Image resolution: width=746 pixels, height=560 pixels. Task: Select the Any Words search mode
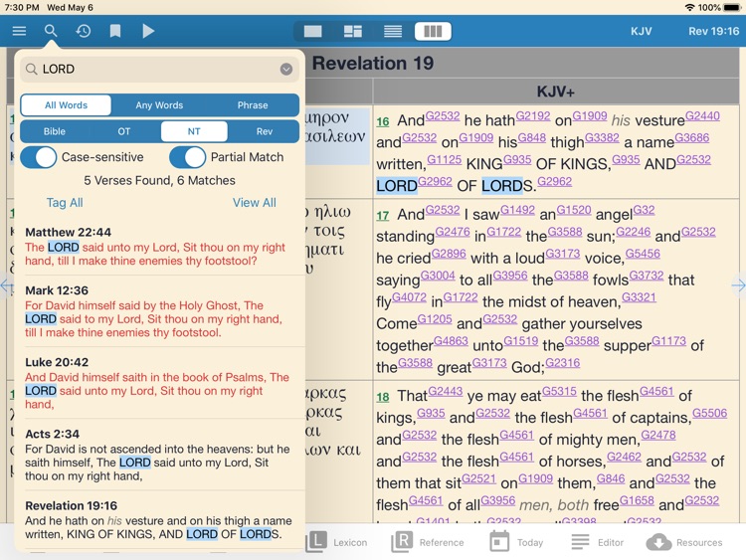[x=159, y=105]
